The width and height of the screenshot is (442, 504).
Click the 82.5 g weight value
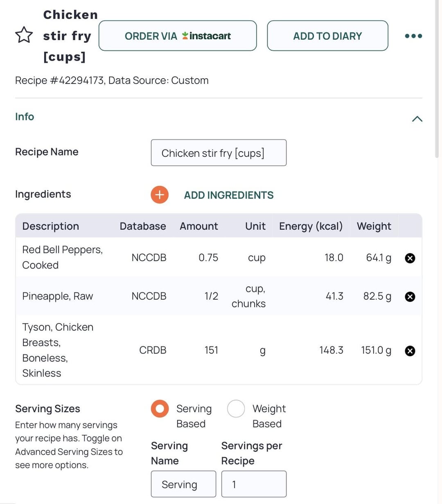(x=377, y=296)
